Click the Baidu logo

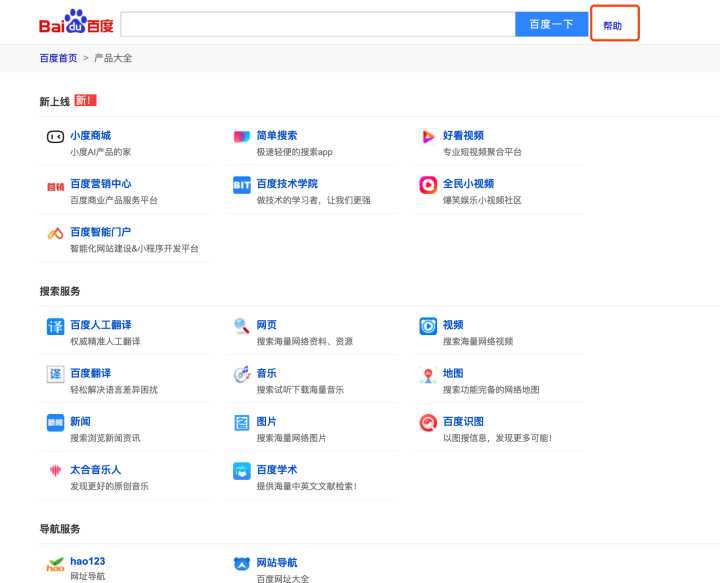76,24
